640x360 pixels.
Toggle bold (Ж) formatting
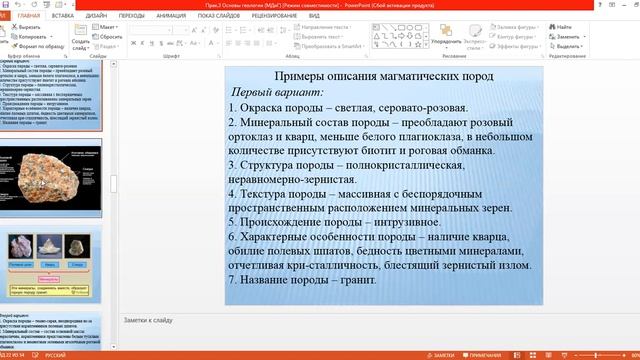click(x=133, y=43)
